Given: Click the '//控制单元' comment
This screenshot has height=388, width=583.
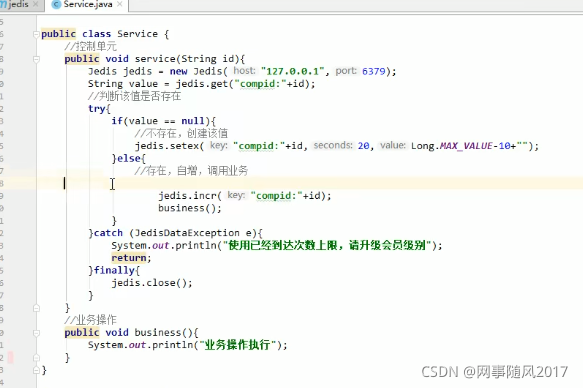Looking at the screenshot, I should click(90, 46).
